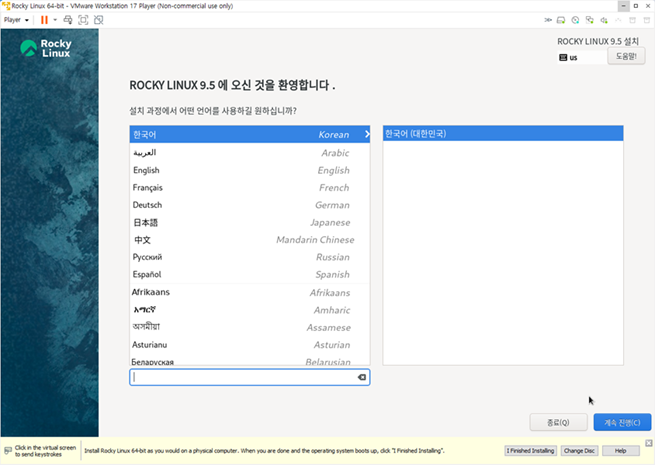
Task: Click the Rocky Linux logo
Action: coord(46,48)
